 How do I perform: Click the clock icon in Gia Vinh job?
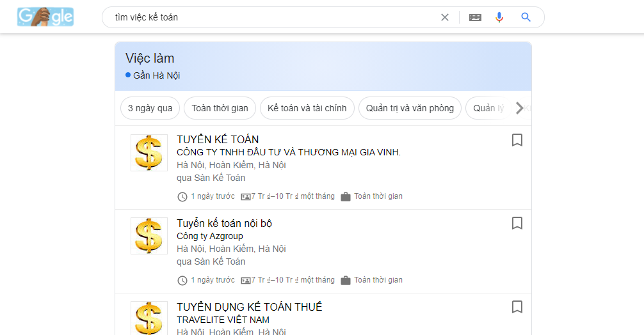182,197
